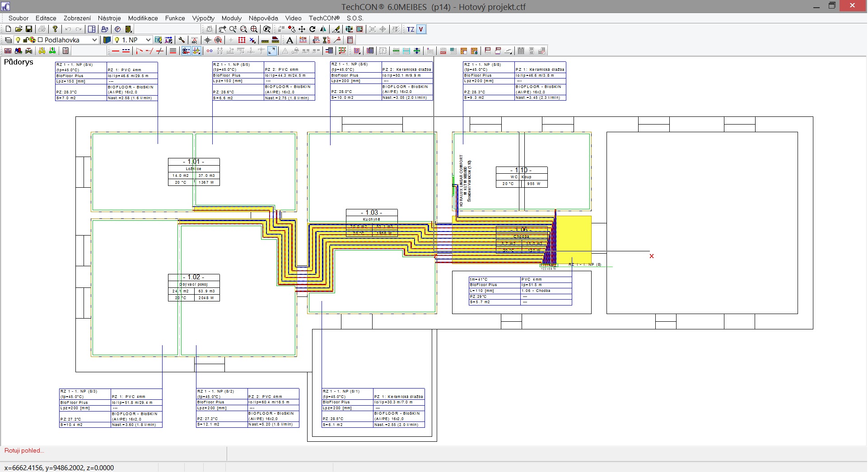Viewport: 868px width, 472px height.
Task: Select the text tool letter A
Action: tap(289, 40)
